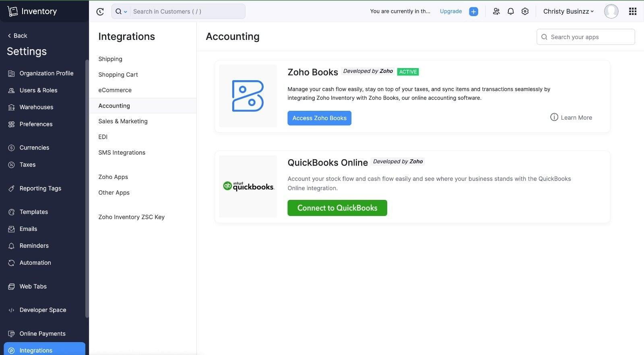Click the Search your apps field
The width and height of the screenshot is (644, 355).
(586, 37)
